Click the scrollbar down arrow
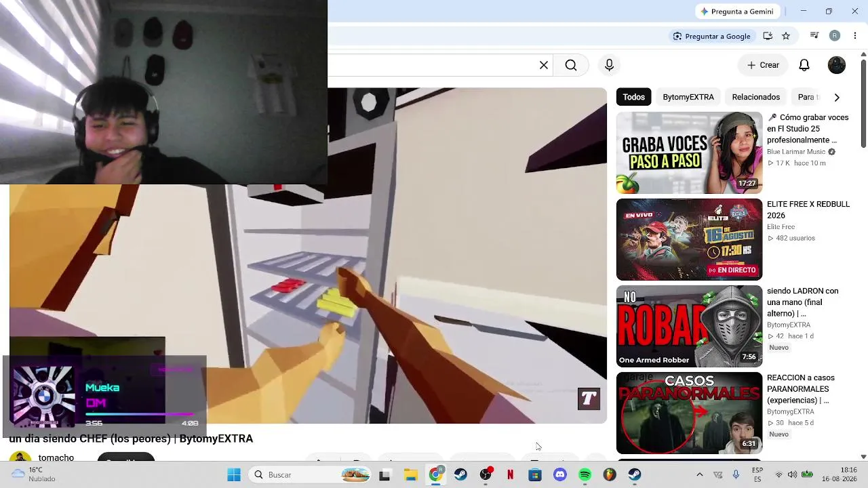This screenshot has height=488, width=868. [863, 457]
